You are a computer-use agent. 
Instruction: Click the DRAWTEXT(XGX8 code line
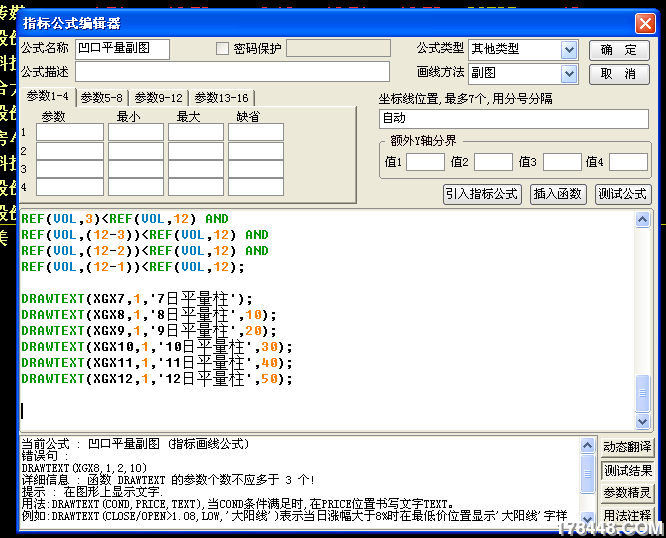click(x=149, y=315)
